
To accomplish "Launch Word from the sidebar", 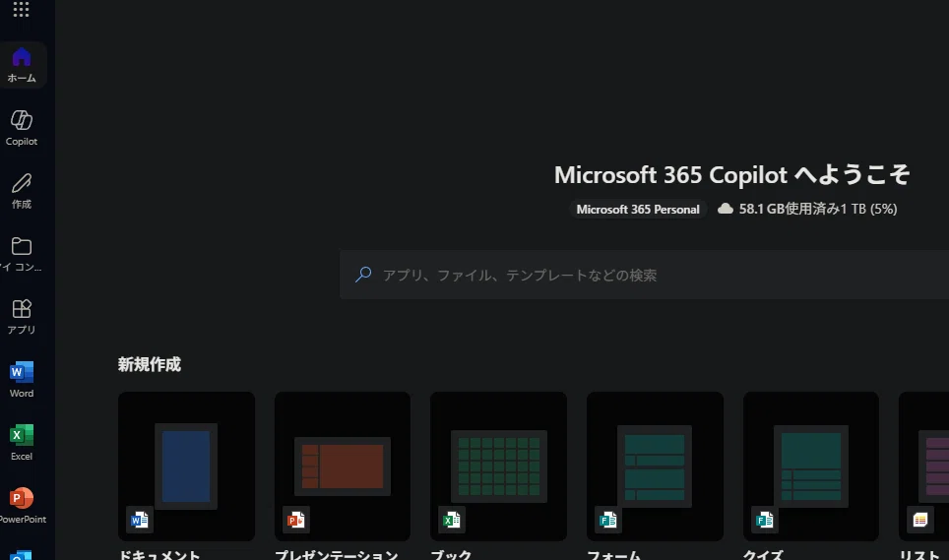I will click(22, 380).
